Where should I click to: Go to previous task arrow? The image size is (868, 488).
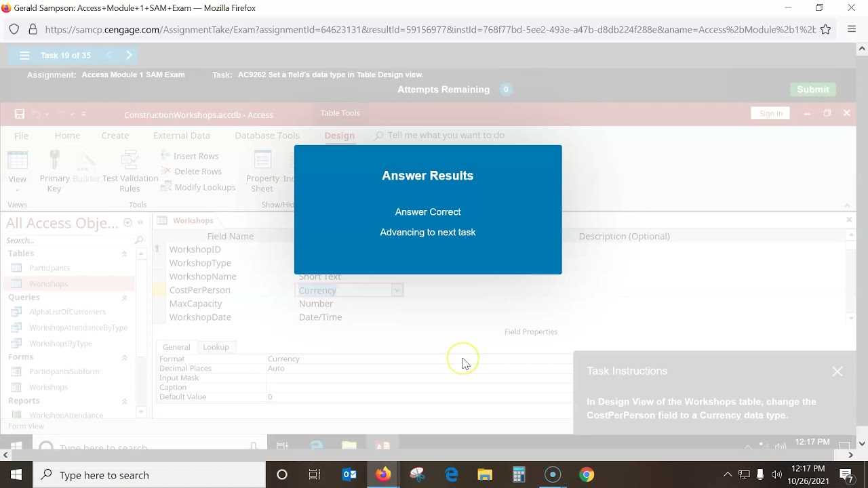[108, 56]
